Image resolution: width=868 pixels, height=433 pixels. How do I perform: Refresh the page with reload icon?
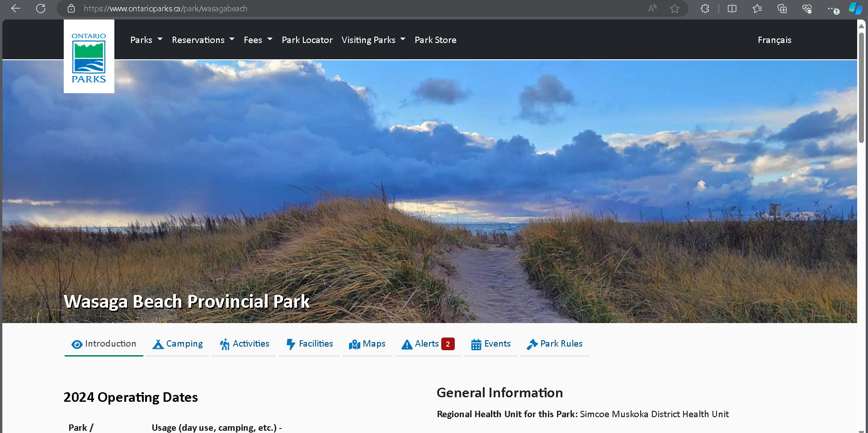click(x=41, y=9)
